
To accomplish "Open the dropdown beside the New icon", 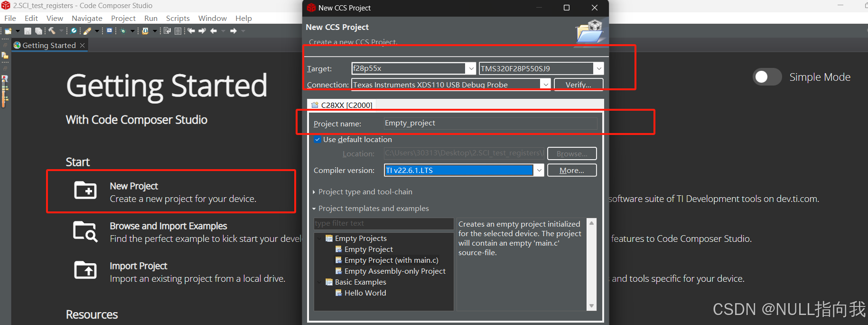I will coord(18,31).
